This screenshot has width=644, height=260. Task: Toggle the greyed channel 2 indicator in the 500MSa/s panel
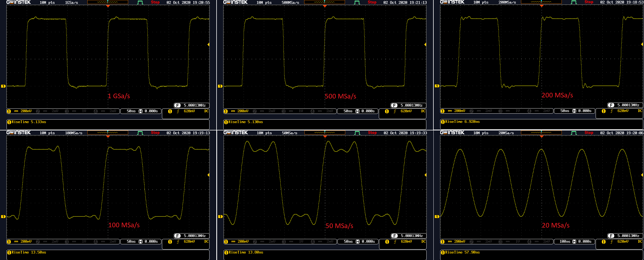[264, 111]
